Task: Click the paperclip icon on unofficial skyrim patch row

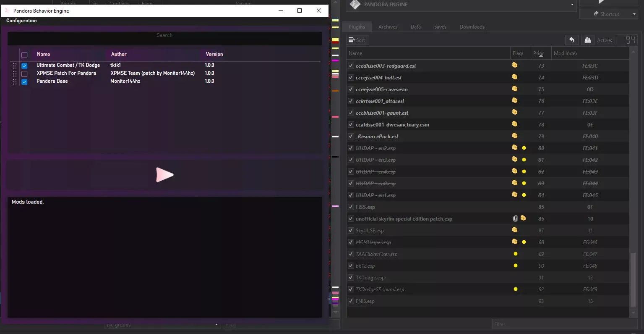Action: [x=516, y=218]
